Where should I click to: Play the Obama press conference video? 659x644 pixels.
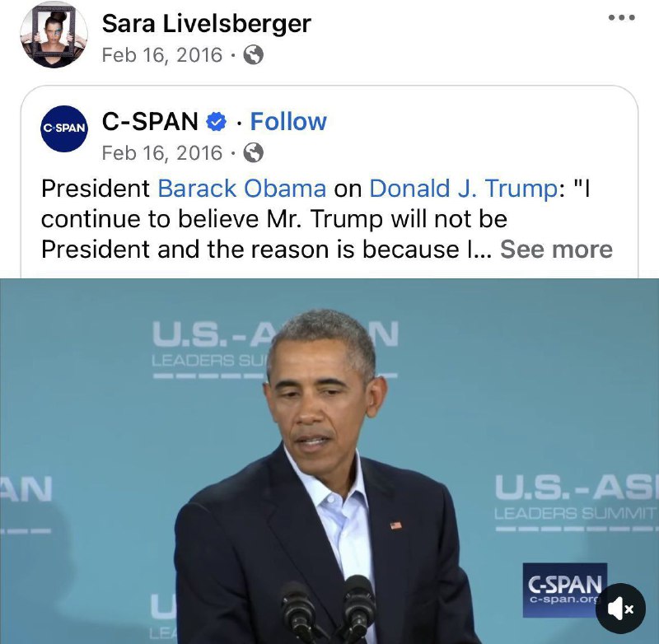(x=329, y=461)
